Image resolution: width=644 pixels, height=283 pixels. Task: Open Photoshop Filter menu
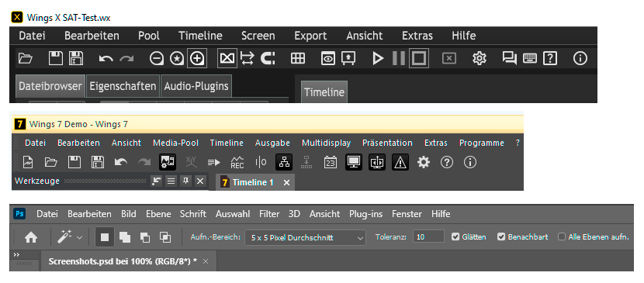(x=269, y=214)
